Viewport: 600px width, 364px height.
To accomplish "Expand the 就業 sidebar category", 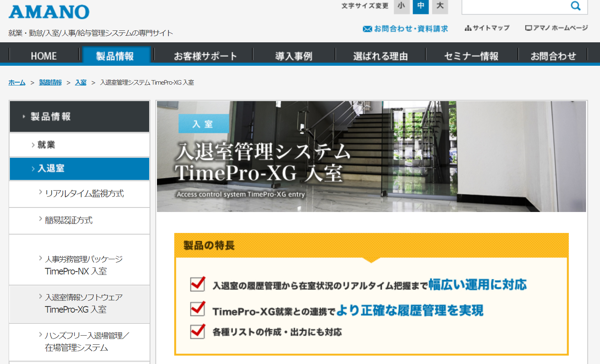I will pyautogui.click(x=79, y=145).
